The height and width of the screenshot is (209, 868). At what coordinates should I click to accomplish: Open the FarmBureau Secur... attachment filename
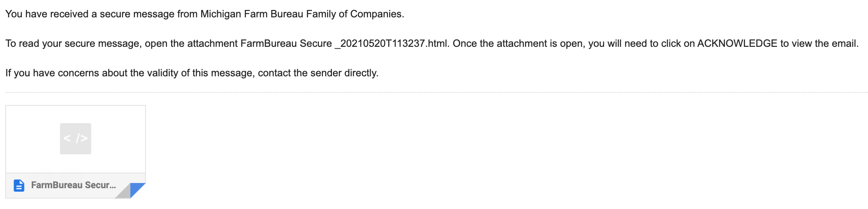point(73,185)
